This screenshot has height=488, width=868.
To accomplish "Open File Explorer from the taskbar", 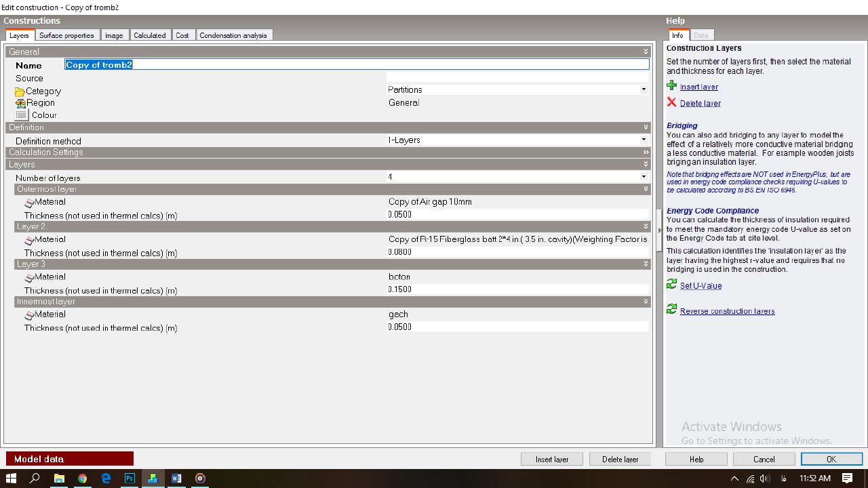I will click(x=59, y=478).
